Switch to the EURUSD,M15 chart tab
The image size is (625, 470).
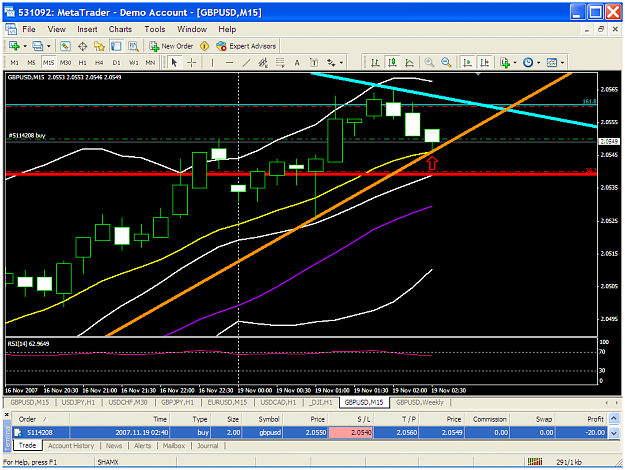[x=227, y=403]
